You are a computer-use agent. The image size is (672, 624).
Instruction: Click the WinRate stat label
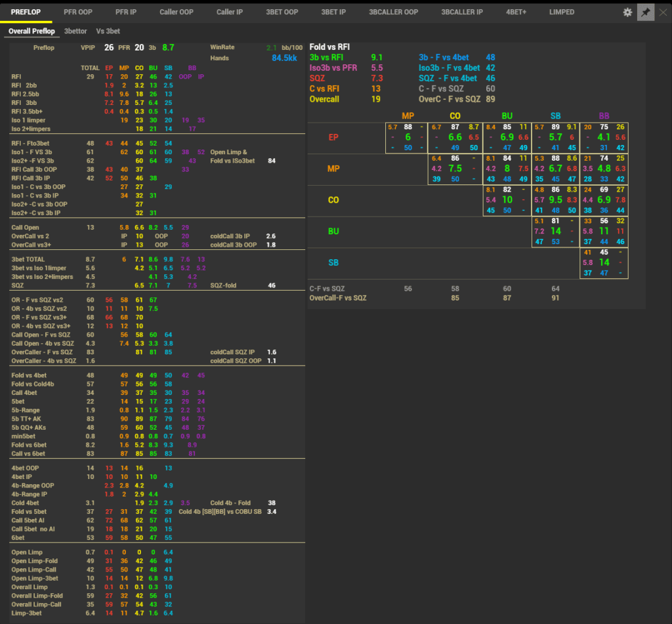222,47
